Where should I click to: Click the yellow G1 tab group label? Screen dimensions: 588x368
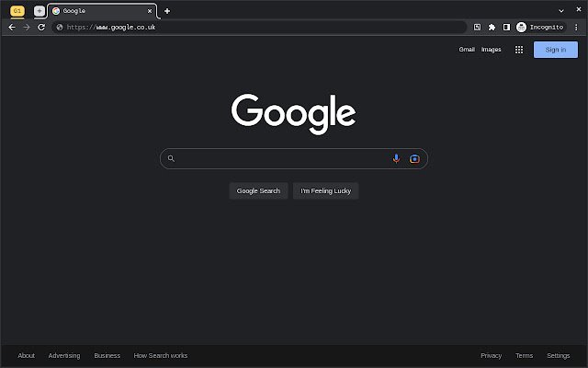pos(17,11)
